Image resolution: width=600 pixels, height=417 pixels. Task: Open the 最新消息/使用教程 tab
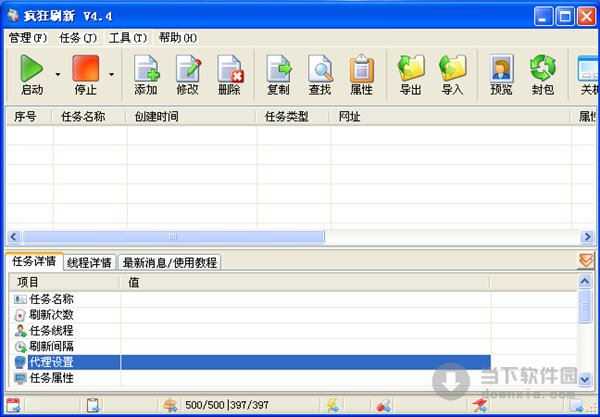coord(170,262)
